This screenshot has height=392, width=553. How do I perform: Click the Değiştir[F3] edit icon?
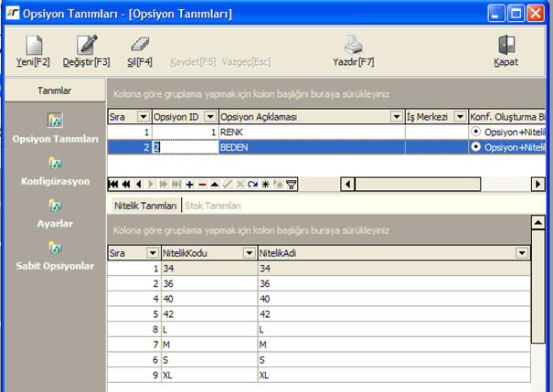pos(87,45)
